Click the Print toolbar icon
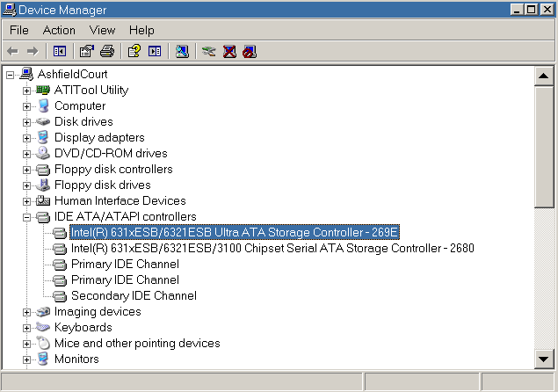 coord(107,52)
